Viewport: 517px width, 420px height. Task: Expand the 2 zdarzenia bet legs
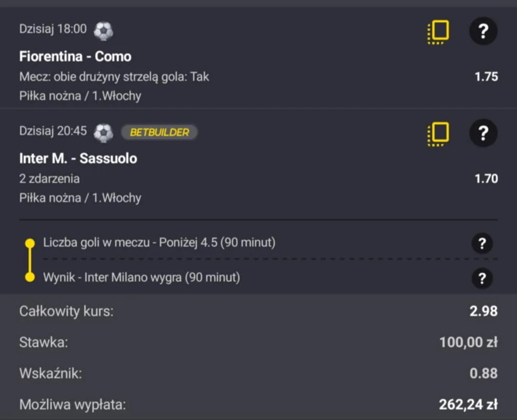(49, 179)
